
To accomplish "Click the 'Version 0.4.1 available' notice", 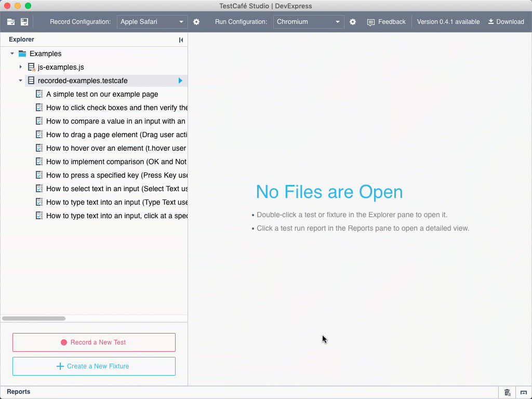I will coord(448,22).
